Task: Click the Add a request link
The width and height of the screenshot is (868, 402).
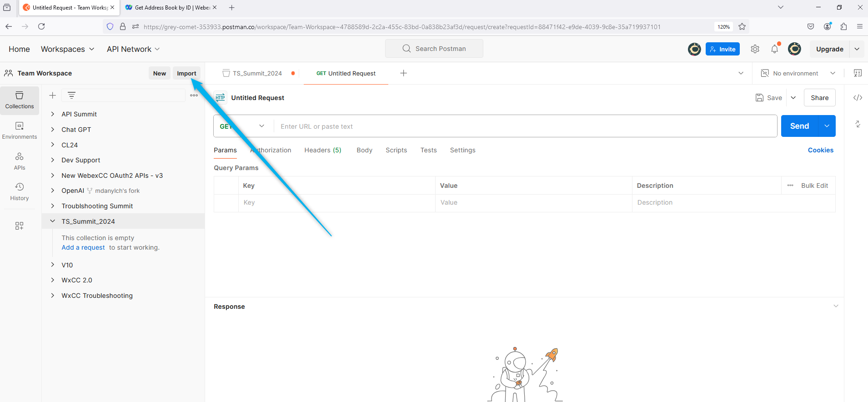Action: [x=83, y=247]
